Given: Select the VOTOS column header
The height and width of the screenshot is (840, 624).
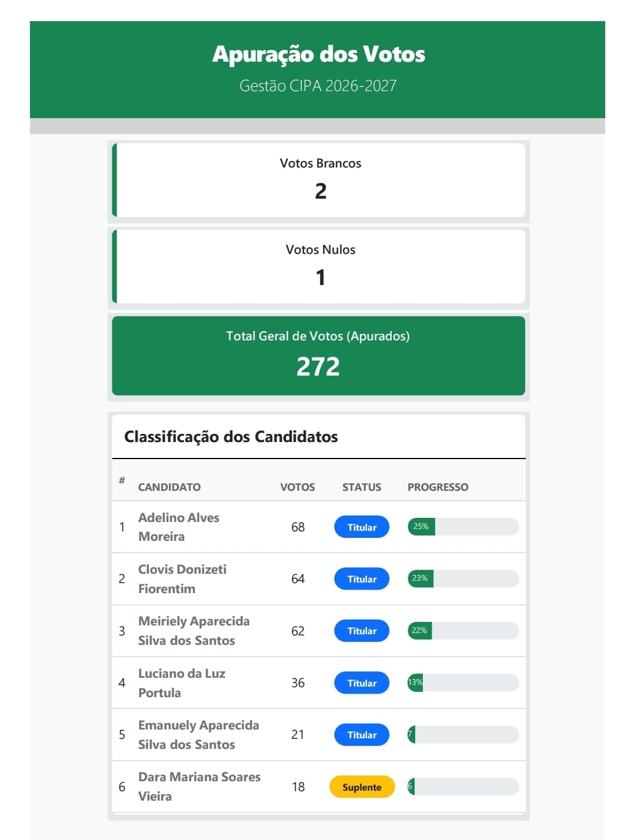Looking at the screenshot, I should coord(297,487).
